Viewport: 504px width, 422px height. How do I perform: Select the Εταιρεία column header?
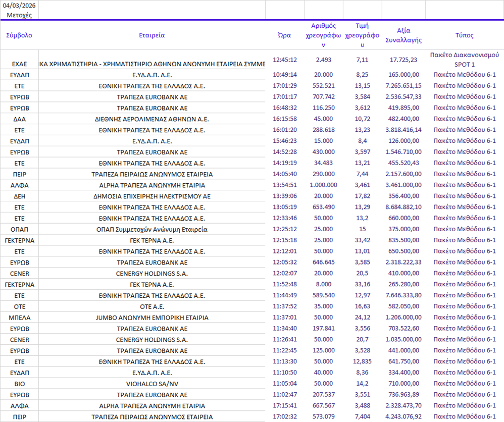point(152,35)
